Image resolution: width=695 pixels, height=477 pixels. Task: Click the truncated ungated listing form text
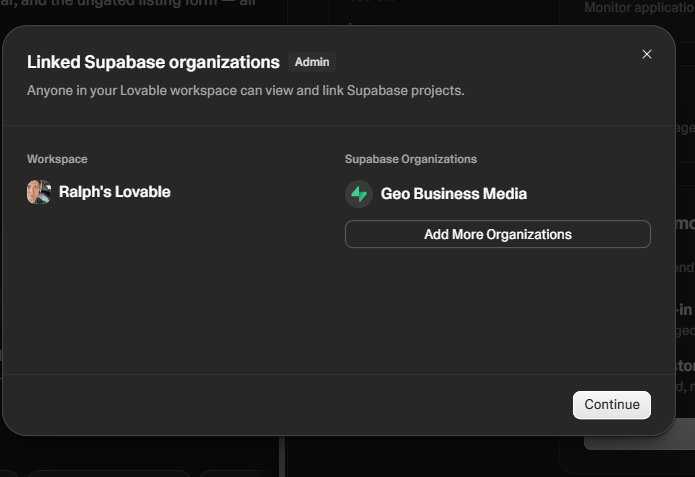tap(128, 4)
